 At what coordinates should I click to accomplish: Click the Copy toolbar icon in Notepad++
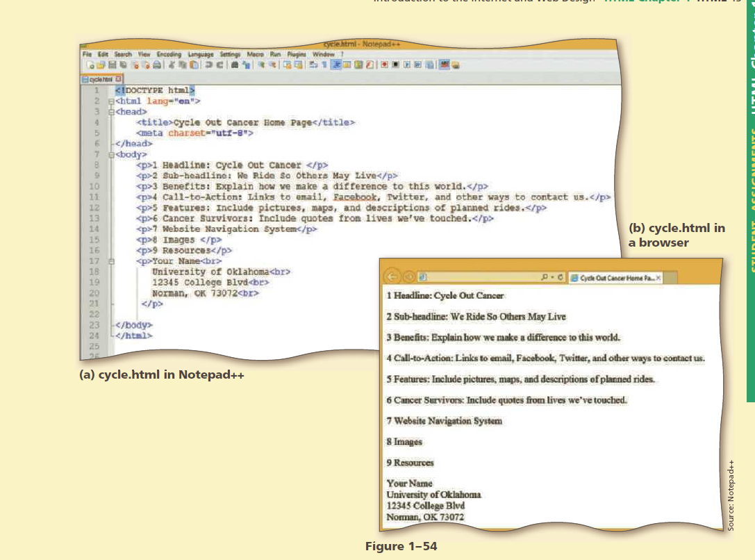pos(183,65)
